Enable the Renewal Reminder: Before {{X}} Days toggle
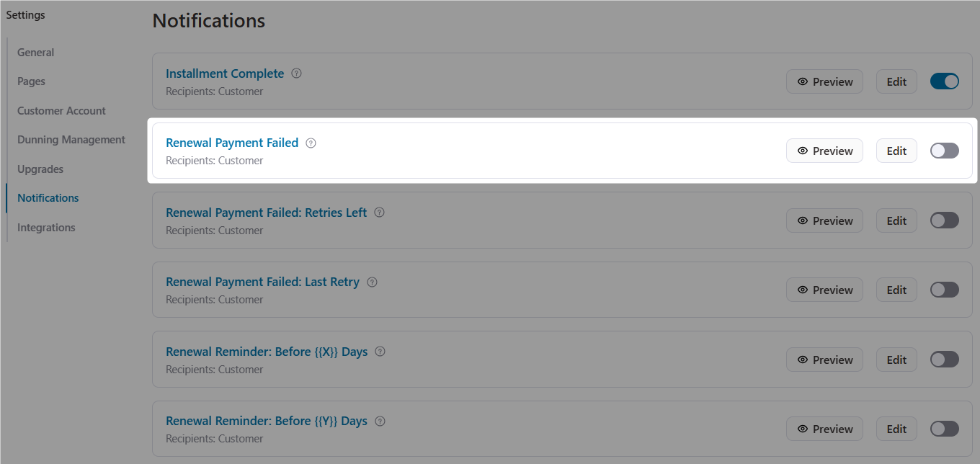Screen dimensions: 980x464 tap(944, 359)
